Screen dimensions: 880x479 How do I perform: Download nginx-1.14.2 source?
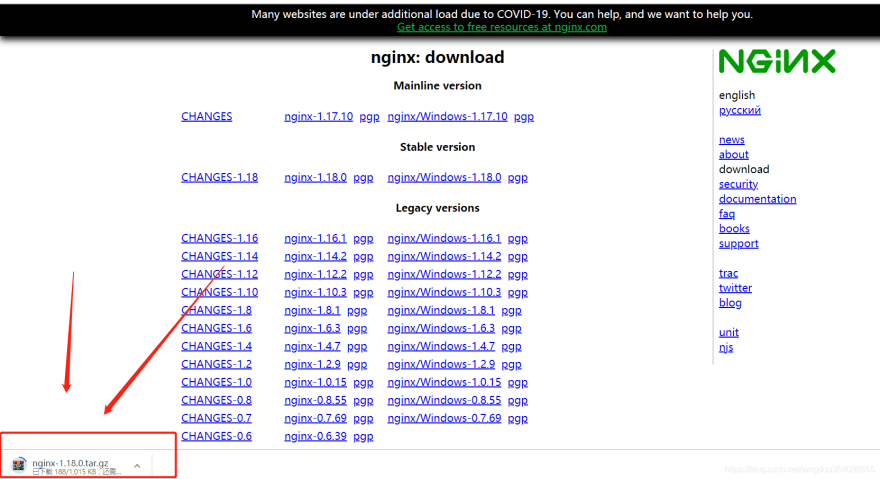[x=315, y=256]
